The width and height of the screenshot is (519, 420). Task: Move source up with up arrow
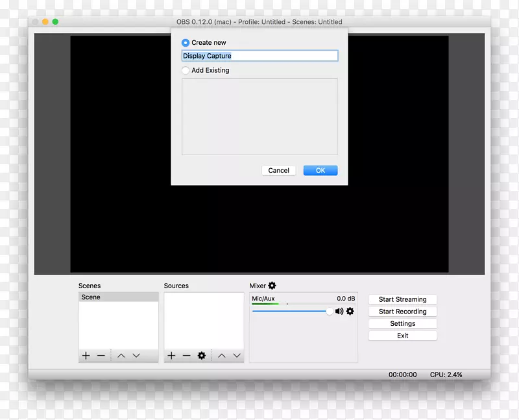[x=222, y=356]
